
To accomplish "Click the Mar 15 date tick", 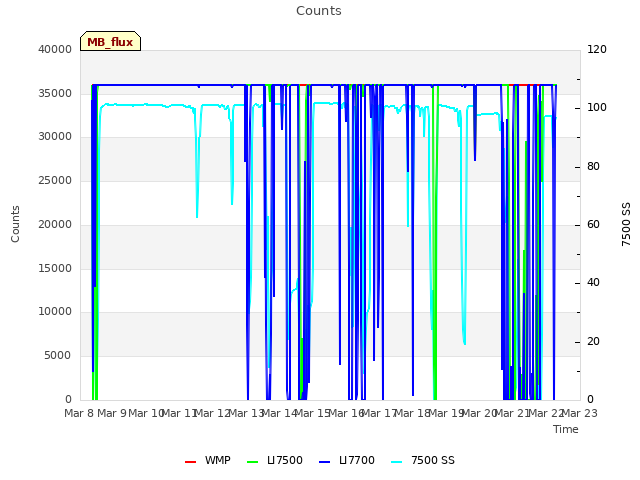I will [x=312, y=413].
